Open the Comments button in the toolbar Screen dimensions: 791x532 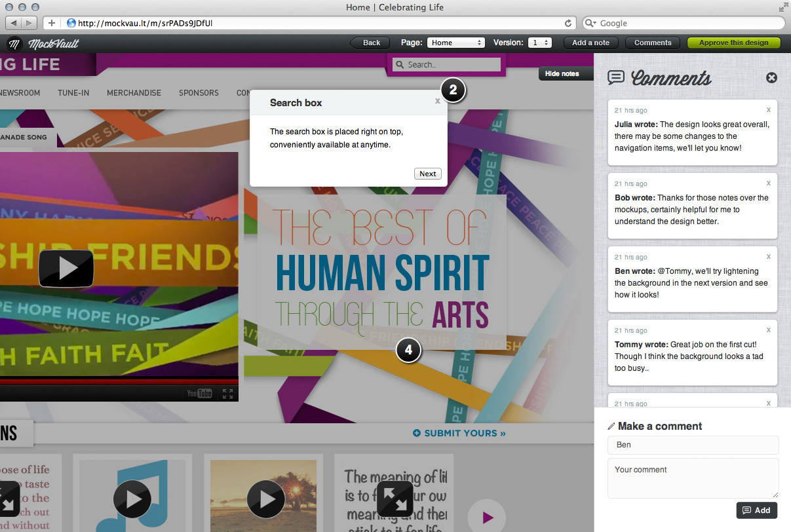[653, 43]
